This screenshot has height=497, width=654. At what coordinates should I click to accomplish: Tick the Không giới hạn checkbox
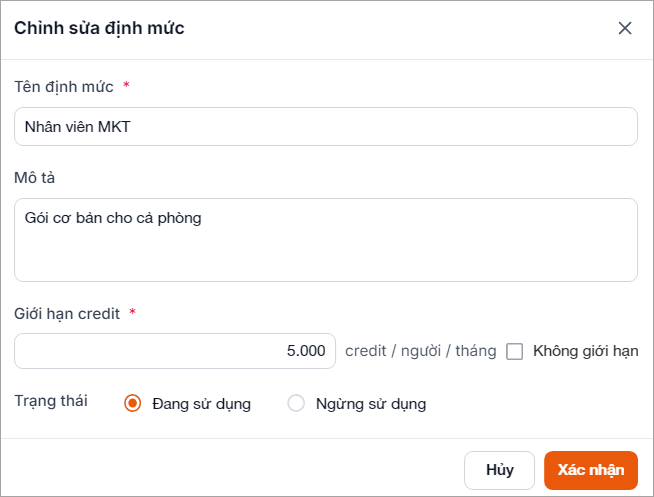[x=515, y=351]
